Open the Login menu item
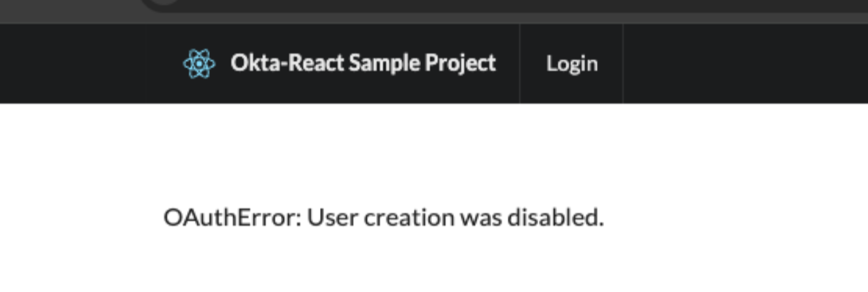Image resolution: width=868 pixels, height=292 pixels. coord(571,64)
